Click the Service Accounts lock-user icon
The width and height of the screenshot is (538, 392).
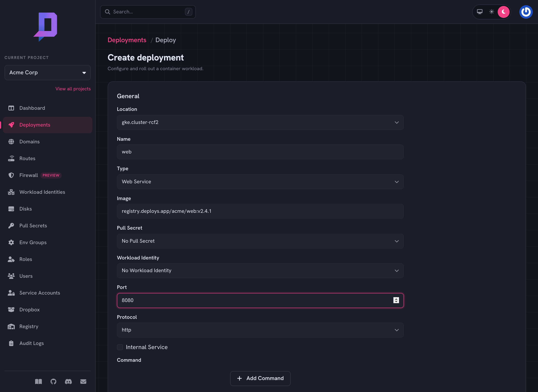tap(11, 293)
